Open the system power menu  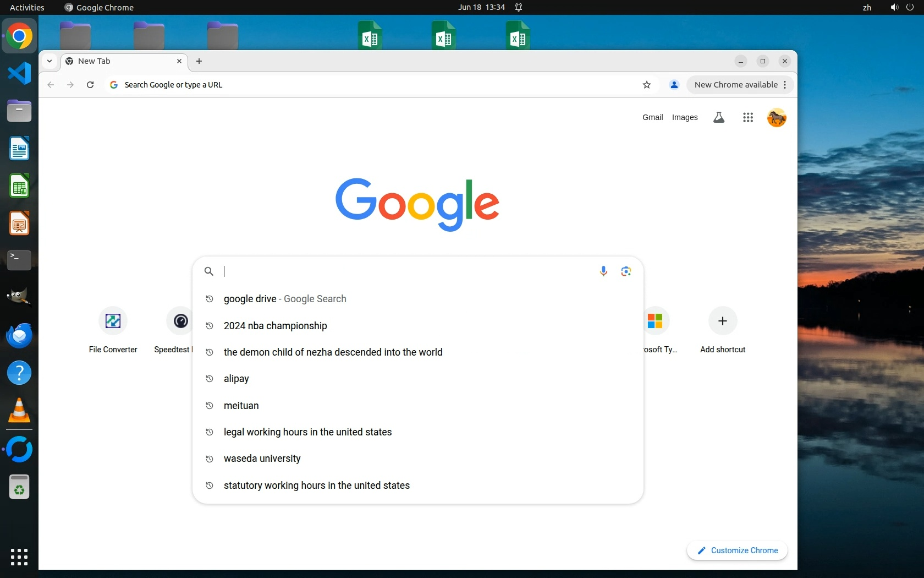(x=910, y=7)
